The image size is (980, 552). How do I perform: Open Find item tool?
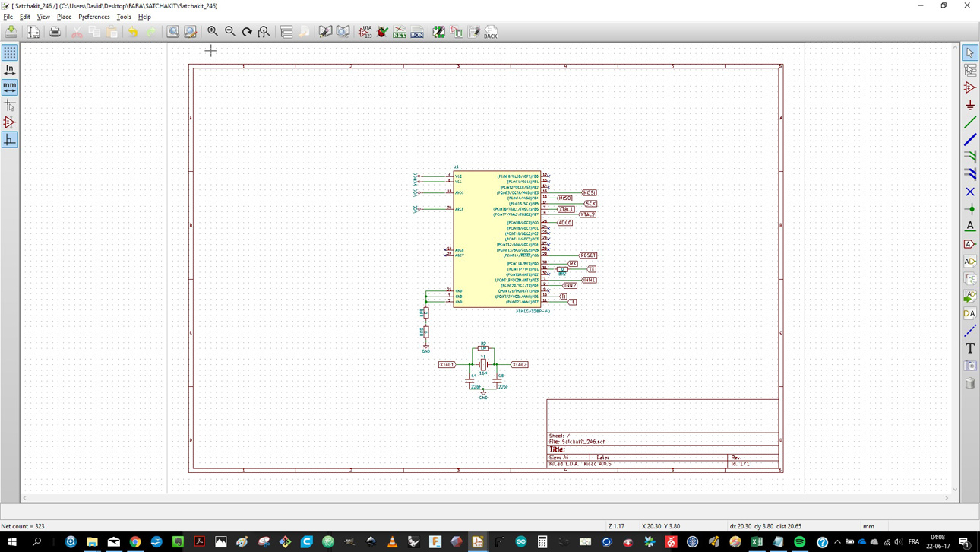coord(173,32)
